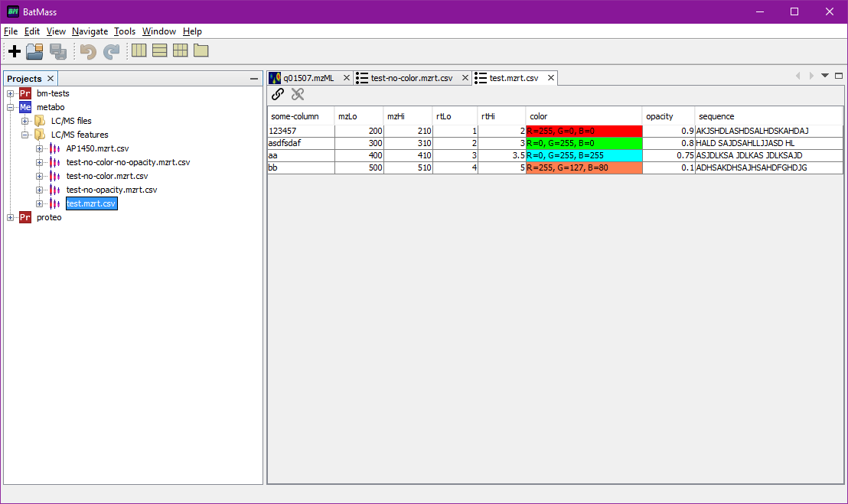Screen dimensions: 848x504
Task: Click the LC/MS features folder icon
Action: [x=40, y=135]
